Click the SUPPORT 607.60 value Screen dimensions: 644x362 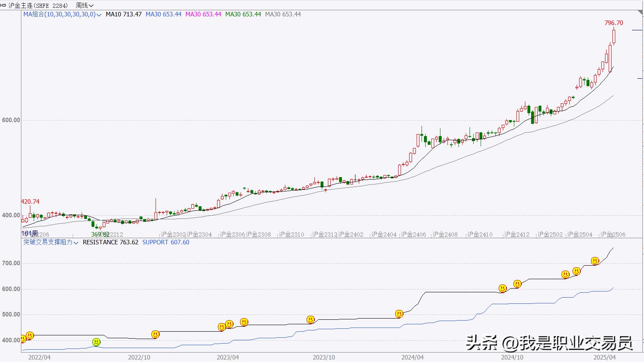pos(166,242)
